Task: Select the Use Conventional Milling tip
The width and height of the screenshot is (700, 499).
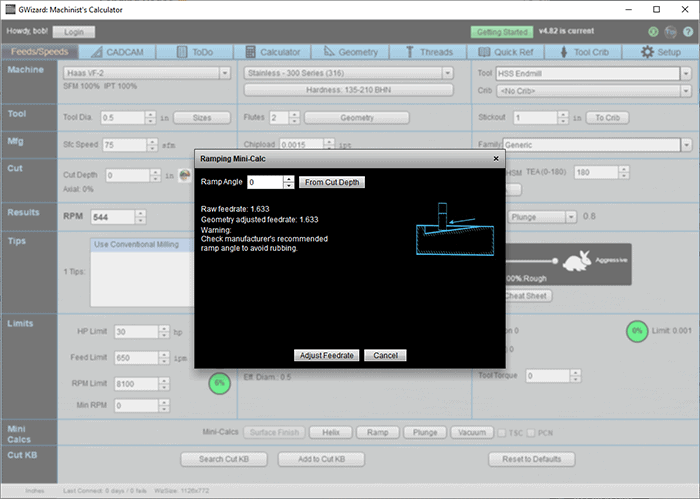Action: (142, 245)
